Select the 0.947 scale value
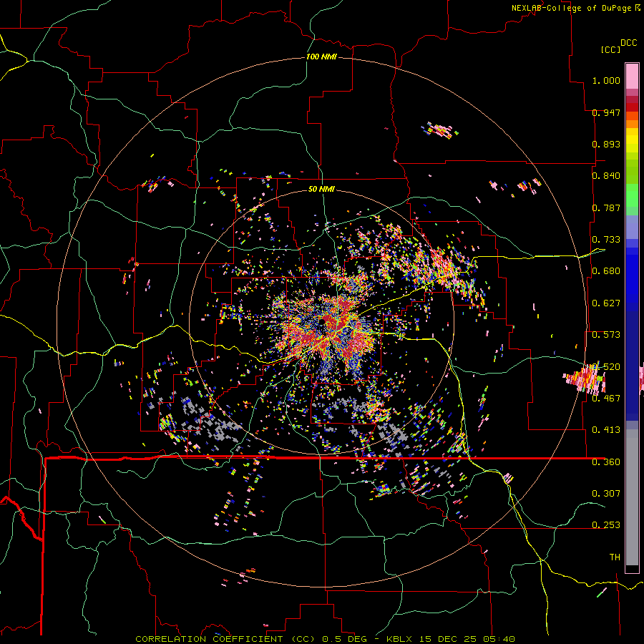This screenshot has width=644, height=644. [606, 112]
